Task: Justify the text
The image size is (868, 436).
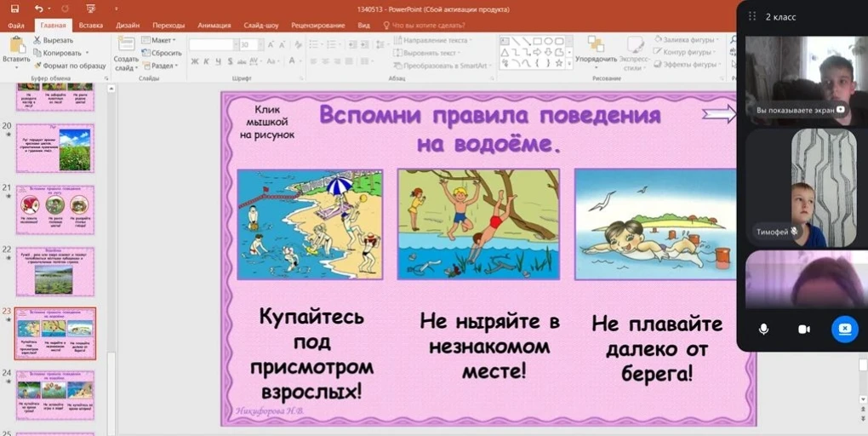Action: tap(349, 61)
